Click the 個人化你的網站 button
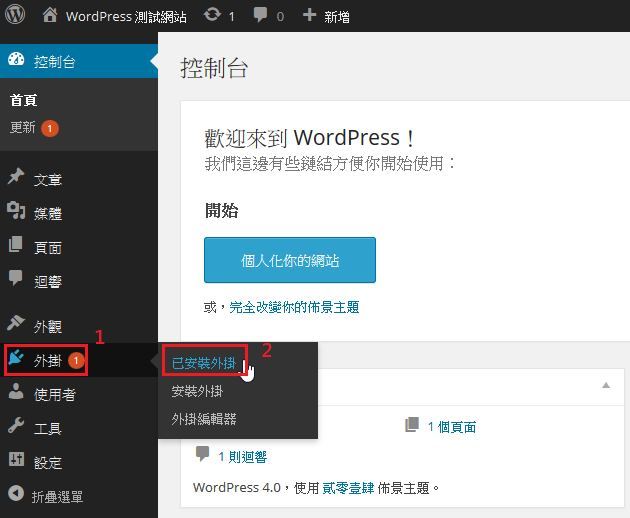 (x=290, y=260)
